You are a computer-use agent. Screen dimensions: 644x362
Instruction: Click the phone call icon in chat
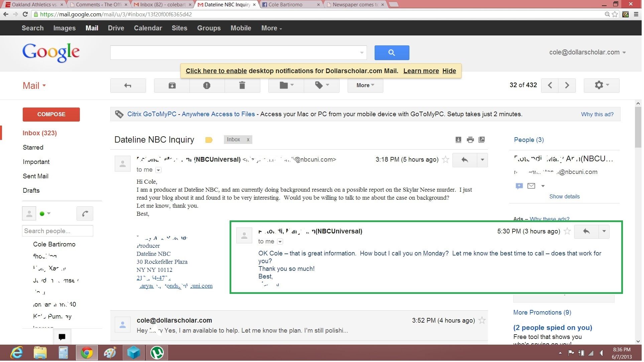[x=85, y=214]
